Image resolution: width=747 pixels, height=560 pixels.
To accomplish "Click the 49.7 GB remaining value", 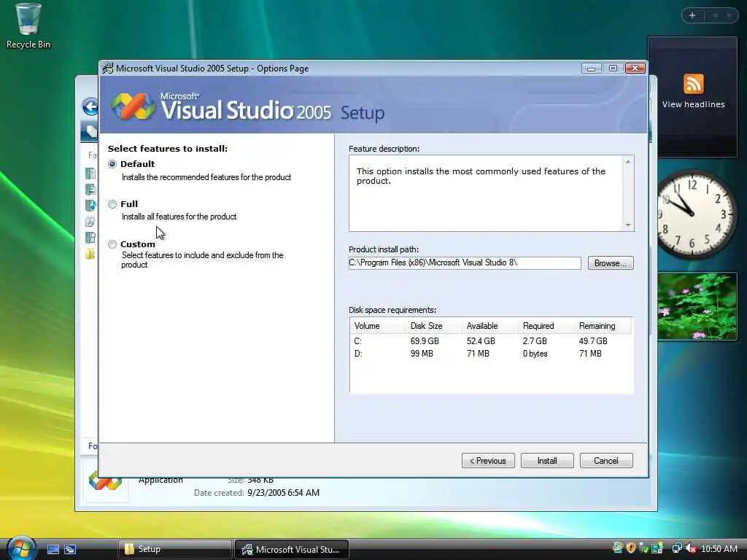I will point(593,341).
